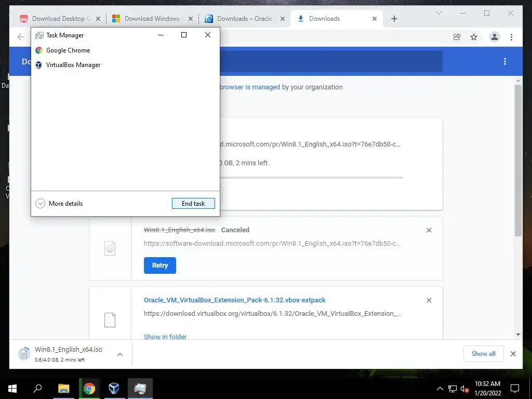Click Show all downloads button
The width and height of the screenshot is (532, 399).
pos(483,353)
